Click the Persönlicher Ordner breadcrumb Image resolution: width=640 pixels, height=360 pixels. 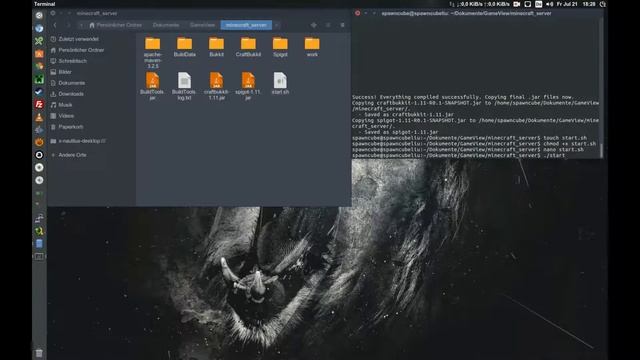click(116, 25)
